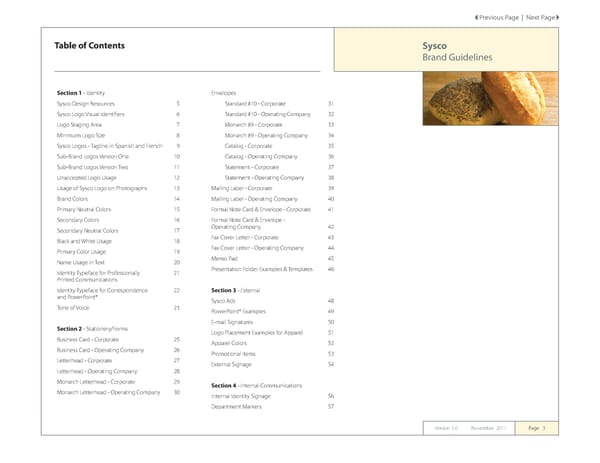Jump to the Sysco Ads entry
Screen dimensions: 600x463
226,300
